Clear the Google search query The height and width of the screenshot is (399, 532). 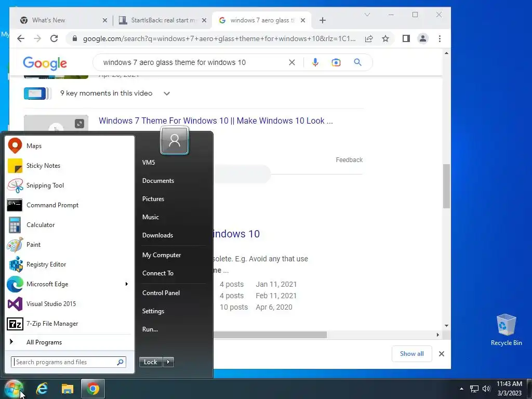(x=292, y=62)
